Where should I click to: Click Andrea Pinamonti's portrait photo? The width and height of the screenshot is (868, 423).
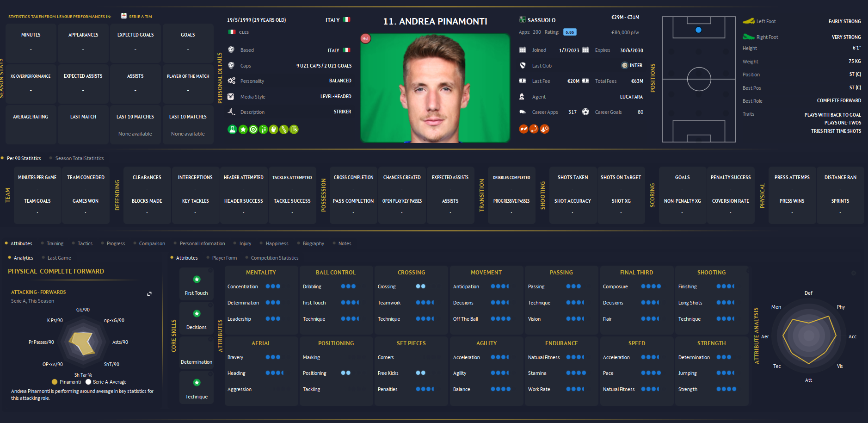pyautogui.click(x=435, y=88)
